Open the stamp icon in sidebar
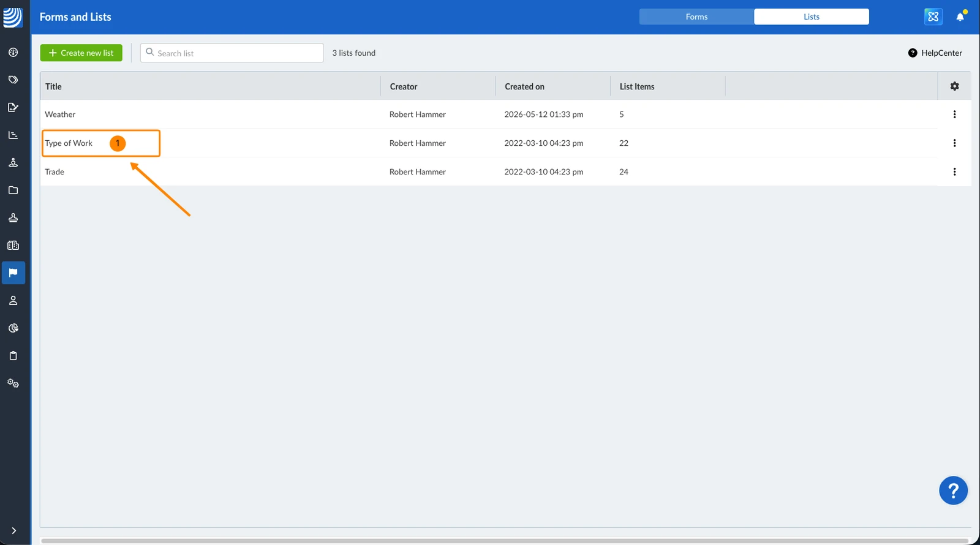 coord(13,218)
